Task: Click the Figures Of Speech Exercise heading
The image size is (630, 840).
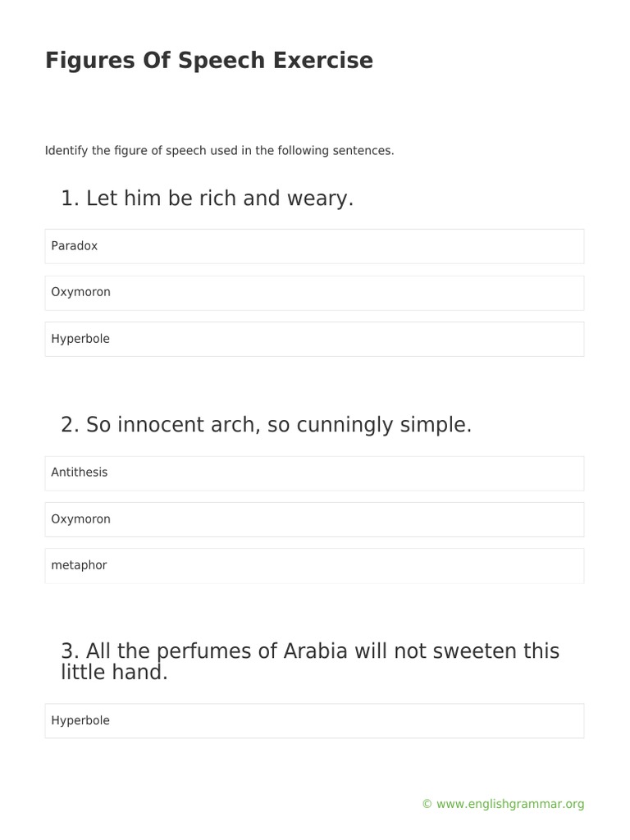Action: coord(209,60)
